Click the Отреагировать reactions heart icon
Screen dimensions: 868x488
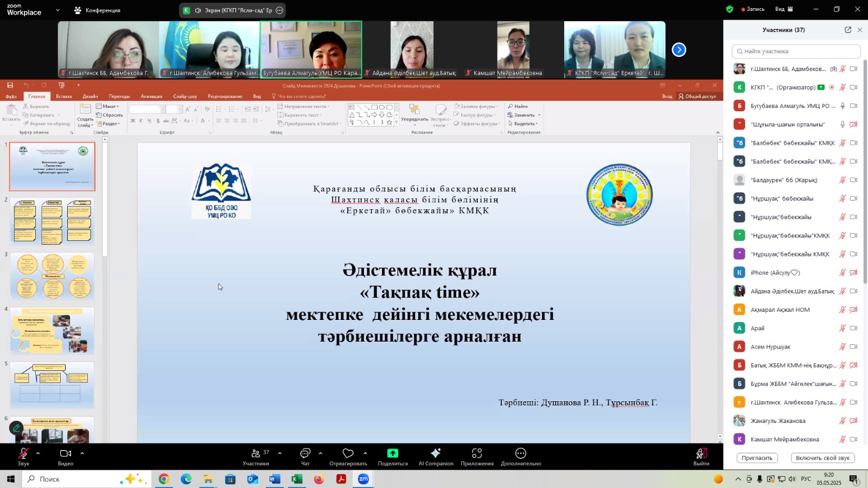coord(348,453)
